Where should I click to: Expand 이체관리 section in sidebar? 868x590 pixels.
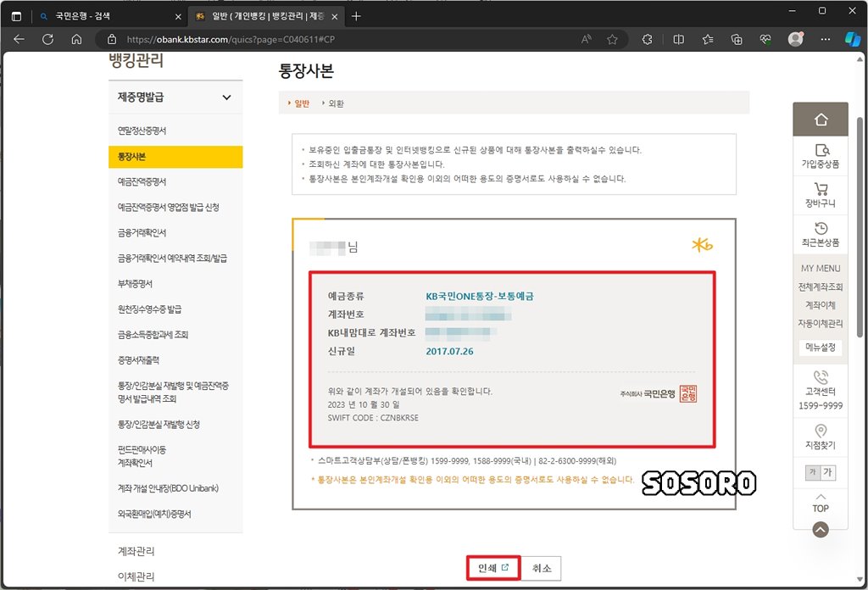click(136, 576)
